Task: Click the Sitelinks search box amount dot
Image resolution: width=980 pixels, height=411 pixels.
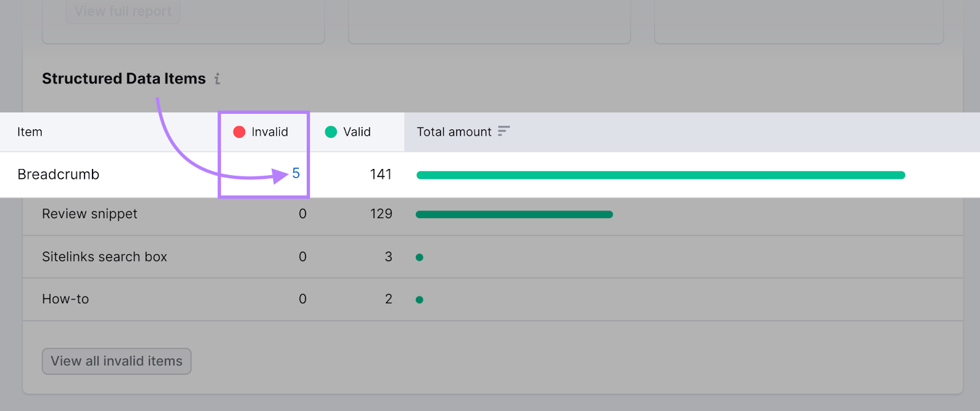Action: point(420,257)
